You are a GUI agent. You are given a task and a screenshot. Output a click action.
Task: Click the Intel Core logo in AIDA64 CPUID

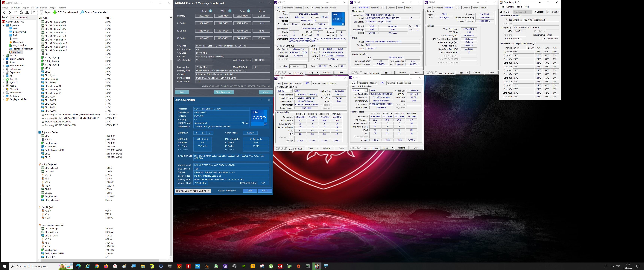(259, 118)
